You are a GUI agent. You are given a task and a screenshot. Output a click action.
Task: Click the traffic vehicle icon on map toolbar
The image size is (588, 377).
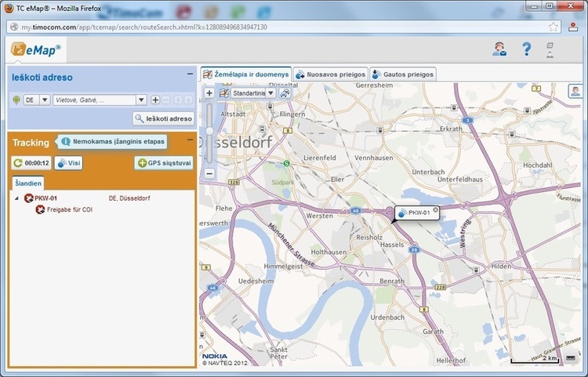pos(284,92)
